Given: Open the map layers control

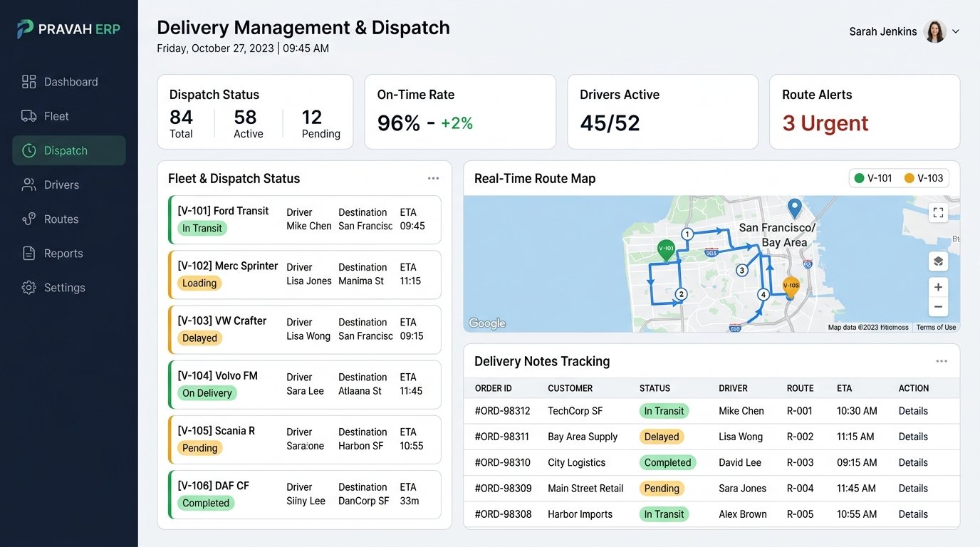Looking at the screenshot, I should pos(938,261).
